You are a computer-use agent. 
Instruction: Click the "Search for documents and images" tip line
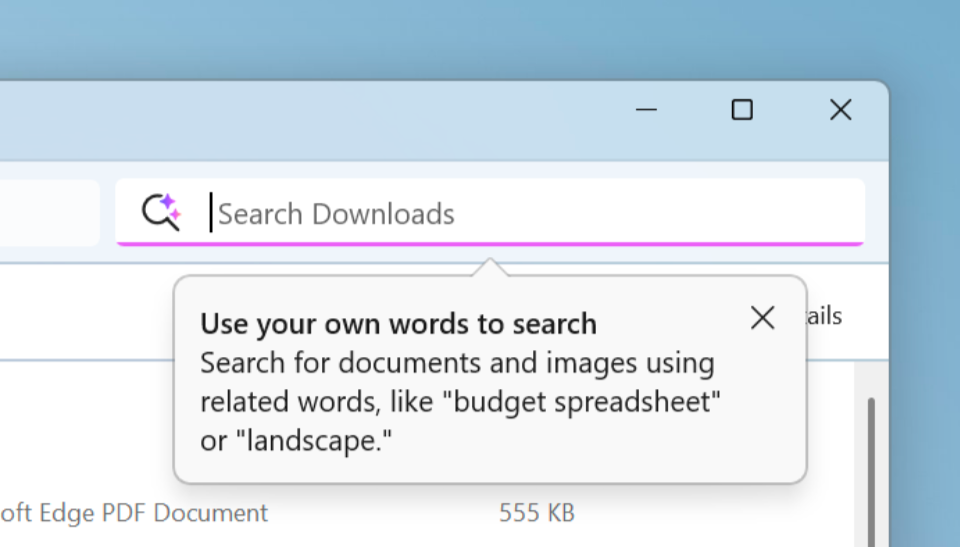point(457,363)
